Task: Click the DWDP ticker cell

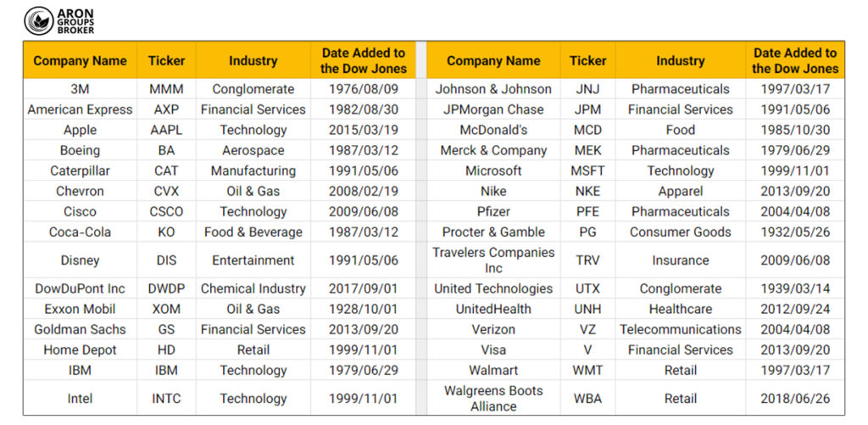Action: [166, 288]
